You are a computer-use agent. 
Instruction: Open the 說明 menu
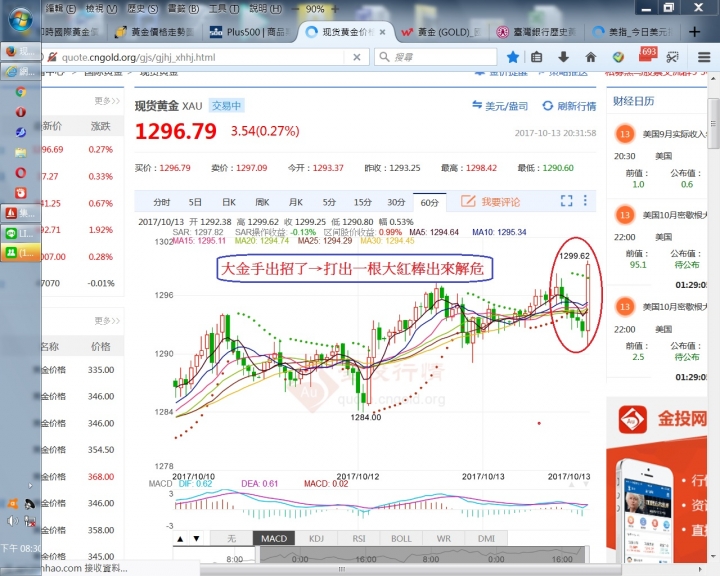click(x=265, y=8)
